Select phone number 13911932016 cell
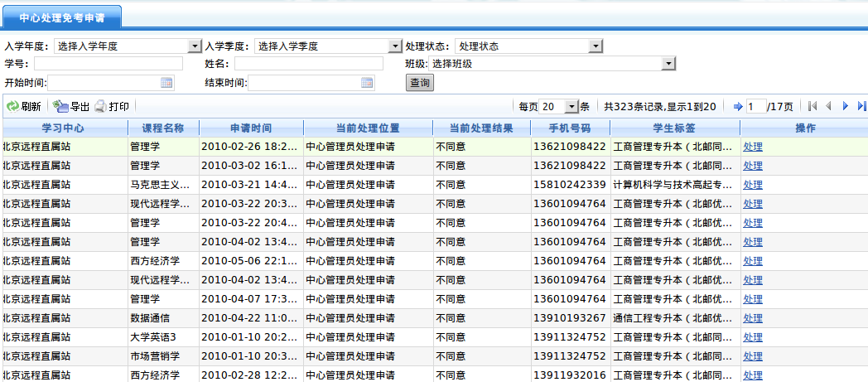Screen dimensions: 868x382 point(570,375)
